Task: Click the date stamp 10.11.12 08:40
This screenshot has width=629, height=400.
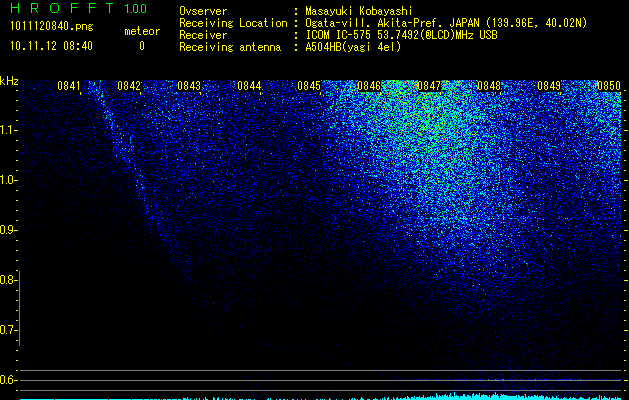Action: pyautogui.click(x=51, y=46)
